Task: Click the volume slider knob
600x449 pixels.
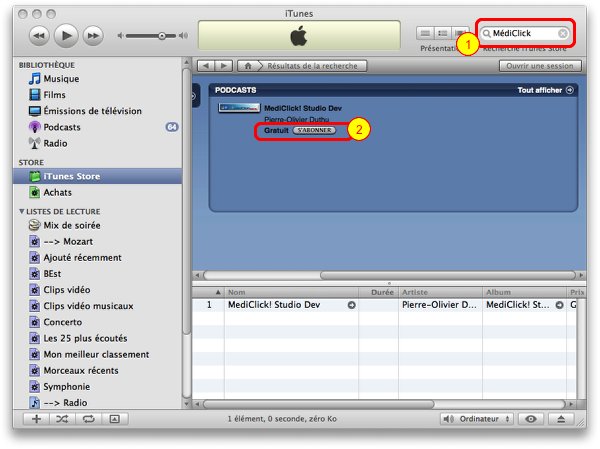Action: click(x=162, y=36)
